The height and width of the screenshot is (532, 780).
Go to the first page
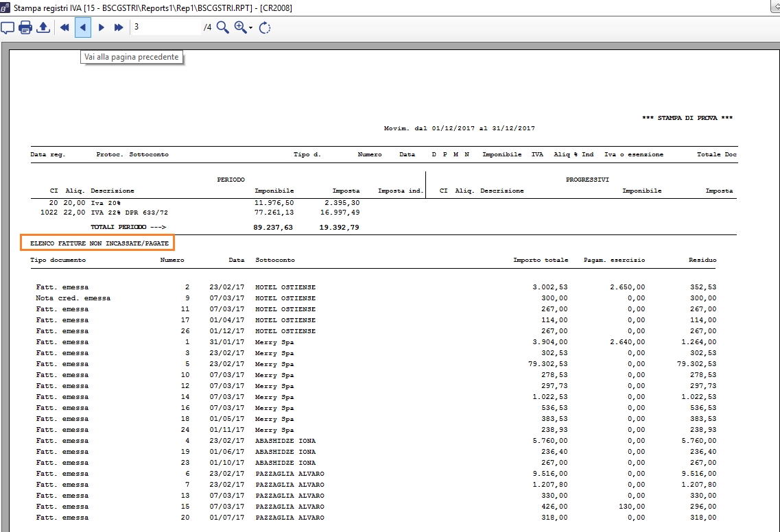pos(65,27)
